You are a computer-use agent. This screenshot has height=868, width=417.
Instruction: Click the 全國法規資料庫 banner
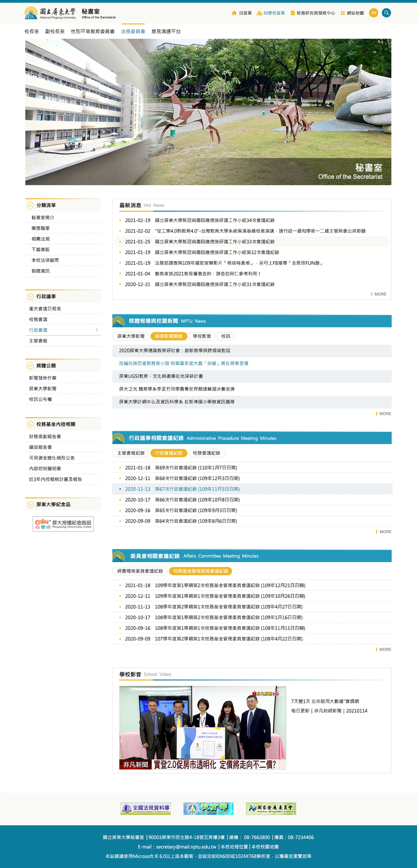tap(145, 809)
